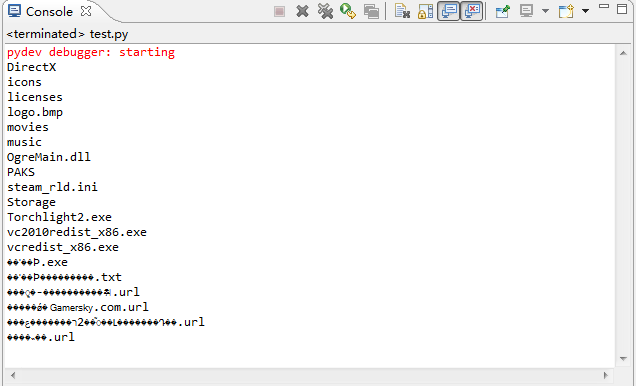636x386 pixels.
Task: Toggle Scroll Lock padlock button
Action: click(425, 11)
